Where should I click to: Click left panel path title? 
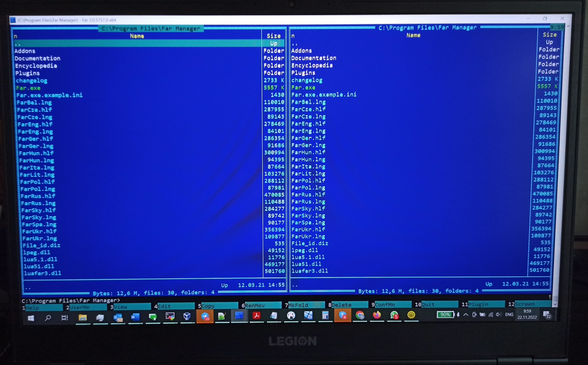coord(151,29)
